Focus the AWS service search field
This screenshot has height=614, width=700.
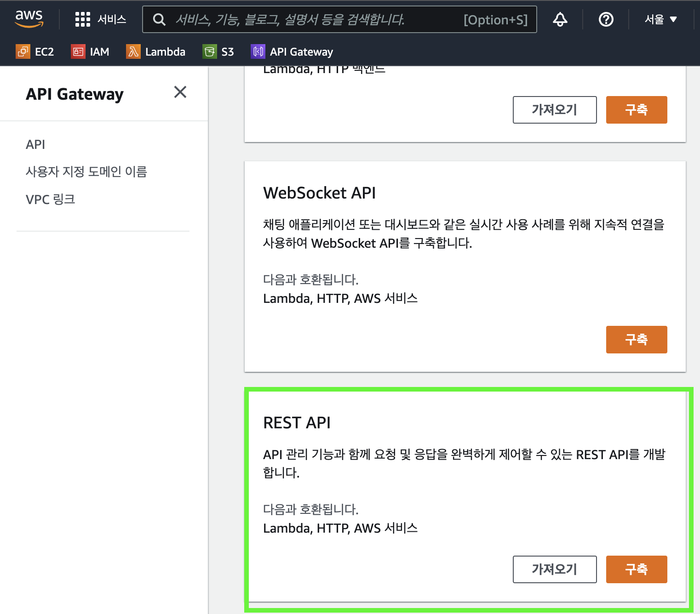339,19
